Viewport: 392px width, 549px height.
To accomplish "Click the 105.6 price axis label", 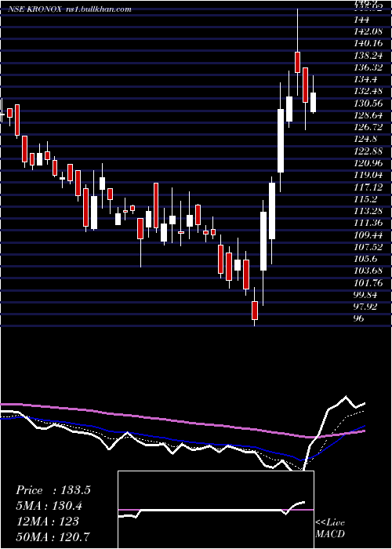I will (365, 259).
